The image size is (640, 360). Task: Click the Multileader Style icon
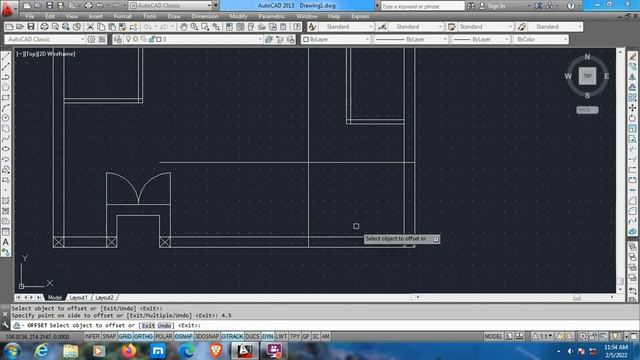click(x=522, y=27)
